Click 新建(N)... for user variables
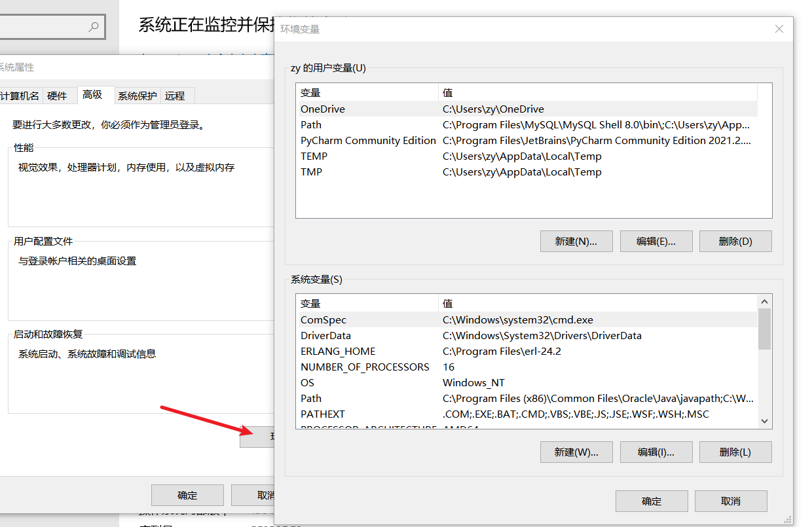 [x=576, y=241]
